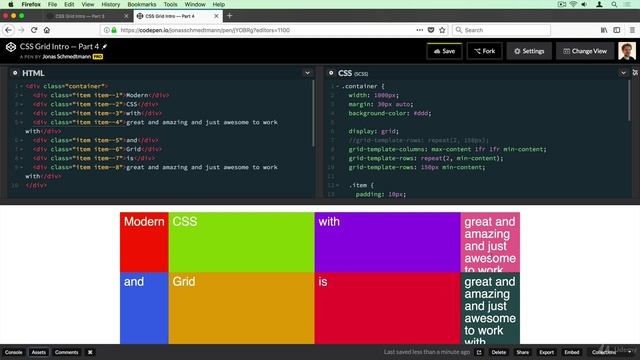Click the CodePen logo
The height and width of the screenshot is (360, 640).
11,47
